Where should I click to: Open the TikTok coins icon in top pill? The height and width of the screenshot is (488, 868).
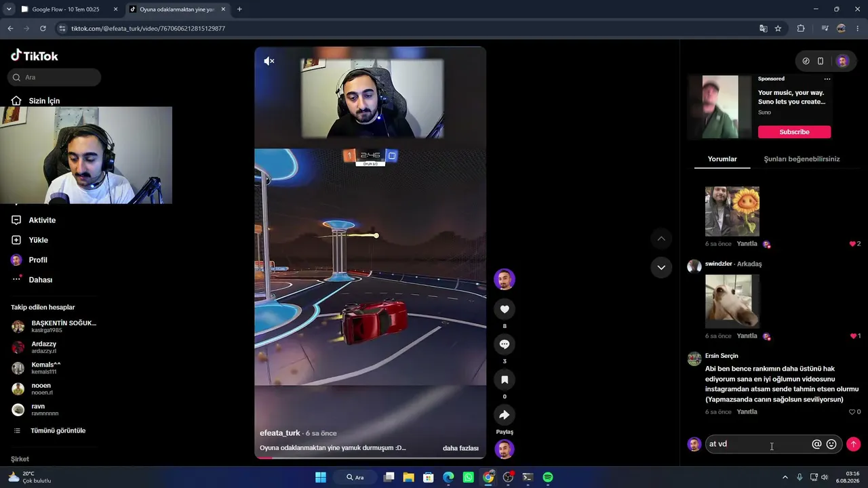[806, 61]
